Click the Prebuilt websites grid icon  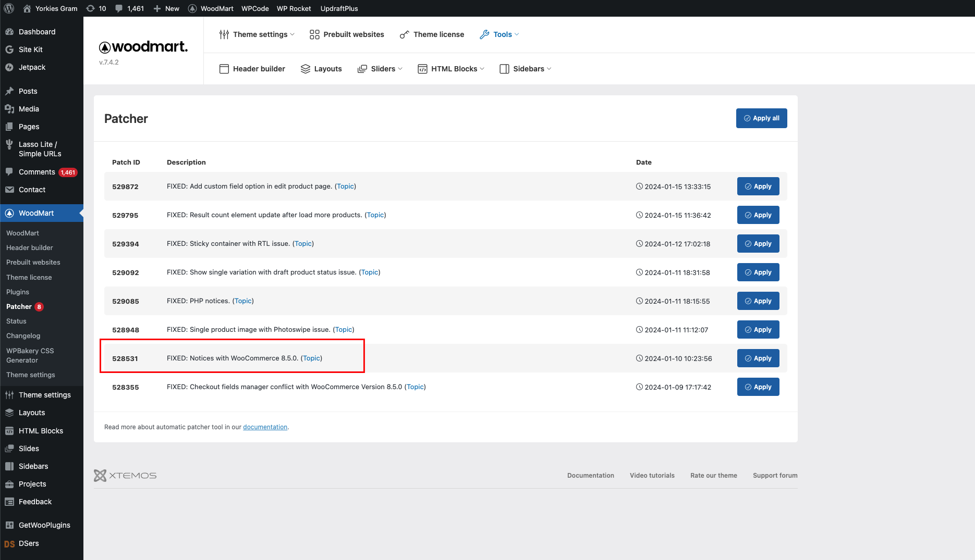[314, 34]
